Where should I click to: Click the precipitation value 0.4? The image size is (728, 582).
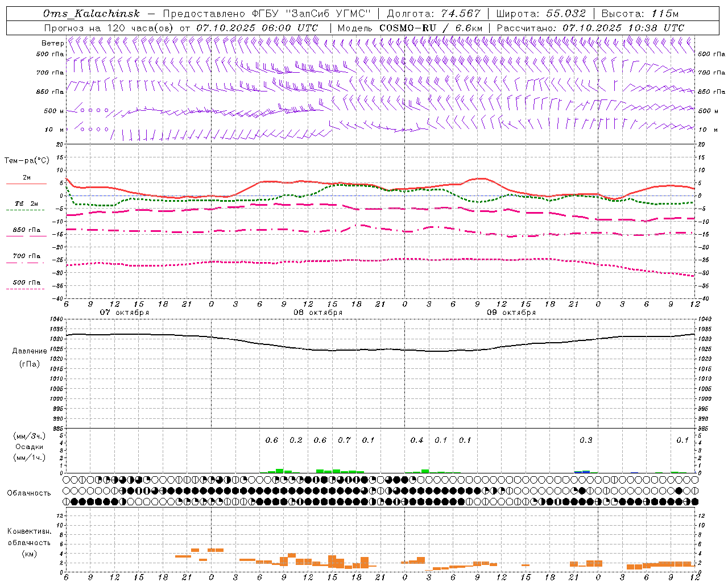coord(417,440)
